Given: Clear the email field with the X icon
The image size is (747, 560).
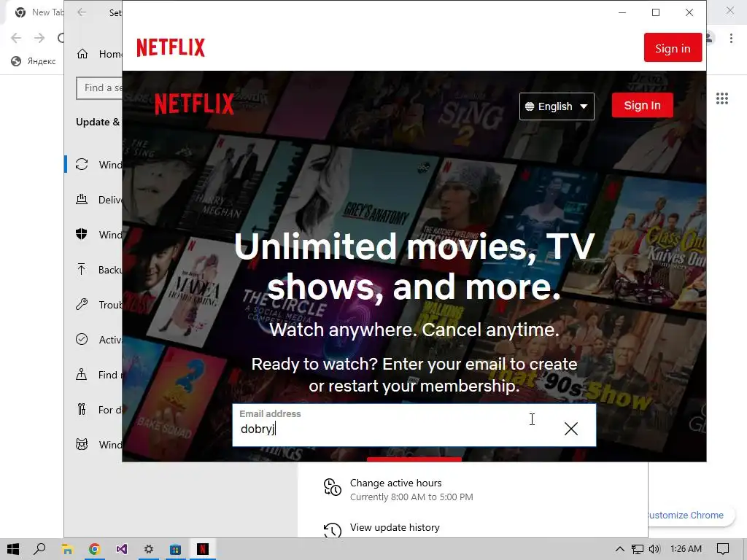Looking at the screenshot, I should click(570, 429).
